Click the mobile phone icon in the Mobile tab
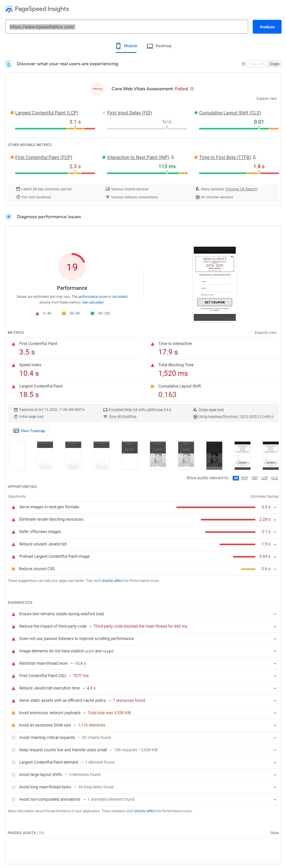This screenshot has height=868, width=285. [x=118, y=46]
